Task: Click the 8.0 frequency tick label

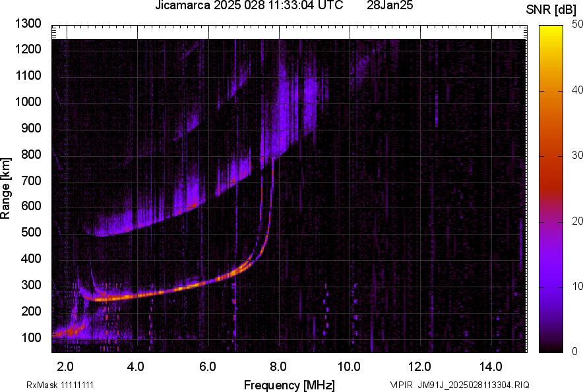Action: (278, 366)
